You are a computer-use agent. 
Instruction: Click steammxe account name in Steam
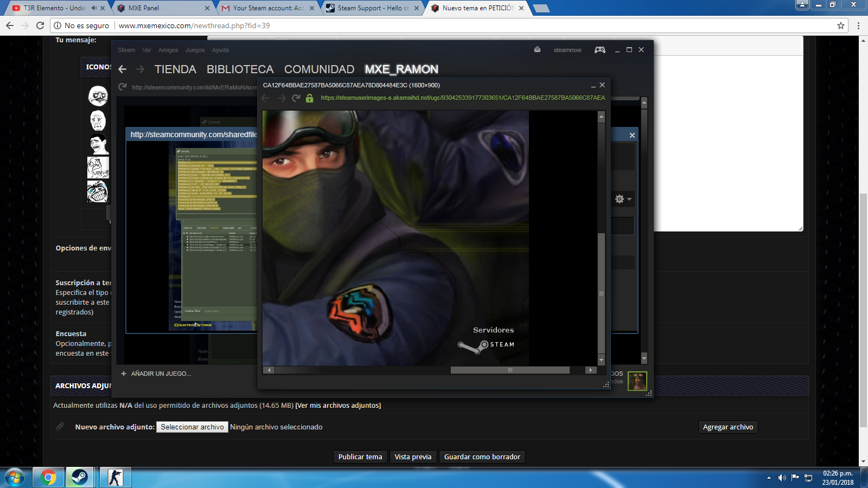tap(567, 50)
